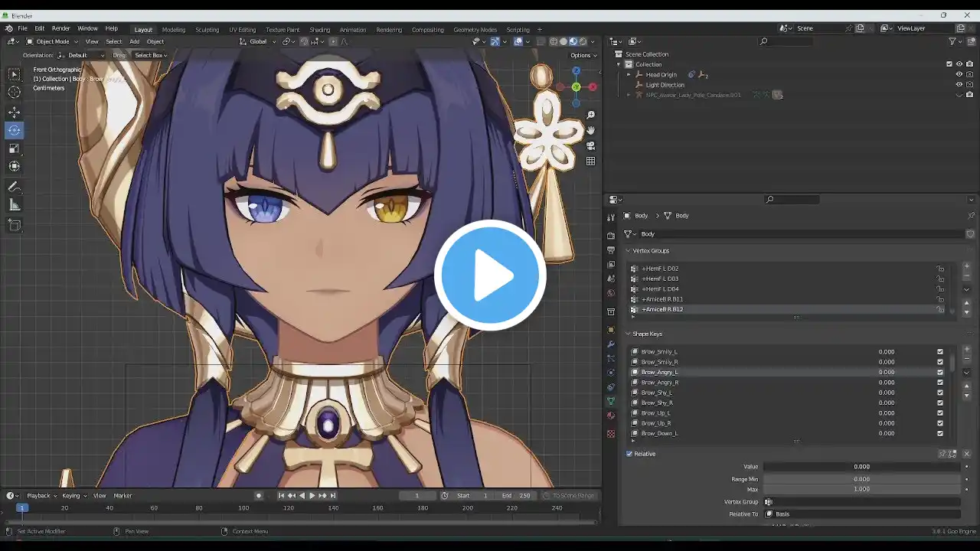Switch to the Sculpting workspace tab
980x551 pixels.
click(207, 30)
